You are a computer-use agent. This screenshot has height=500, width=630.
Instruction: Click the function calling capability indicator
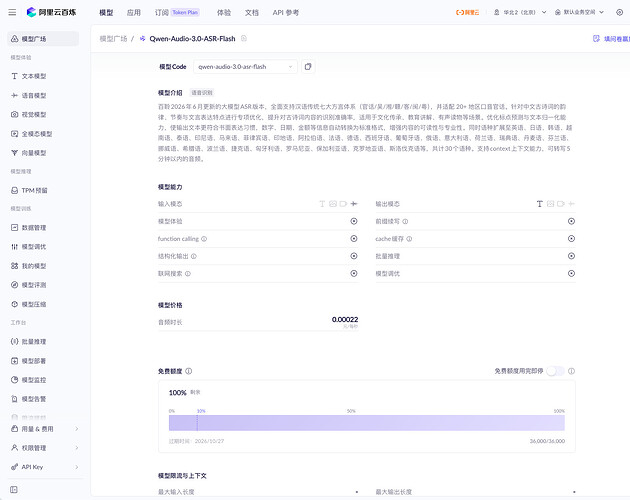click(354, 239)
